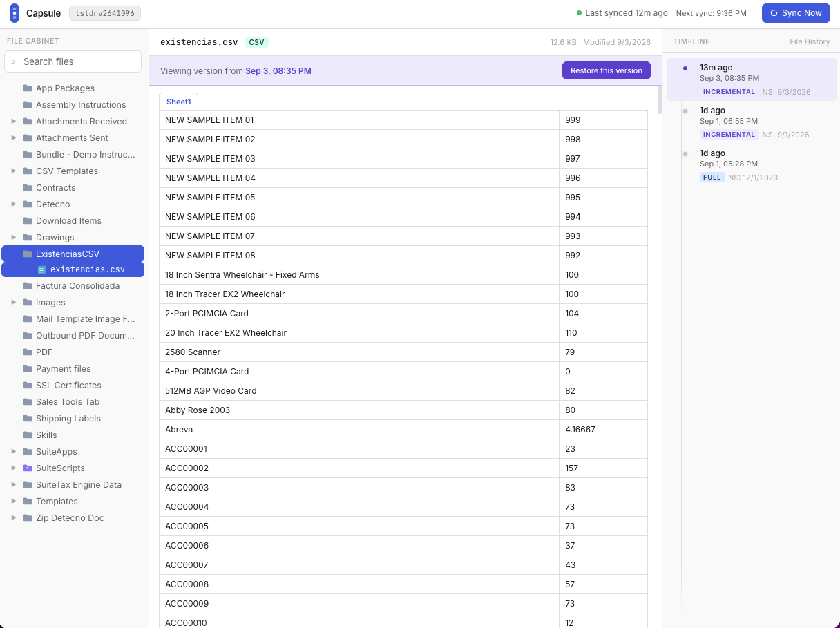The image size is (840, 628).
Task: Expand the SuiteScripts folder arrow
Action: pyautogui.click(x=14, y=468)
